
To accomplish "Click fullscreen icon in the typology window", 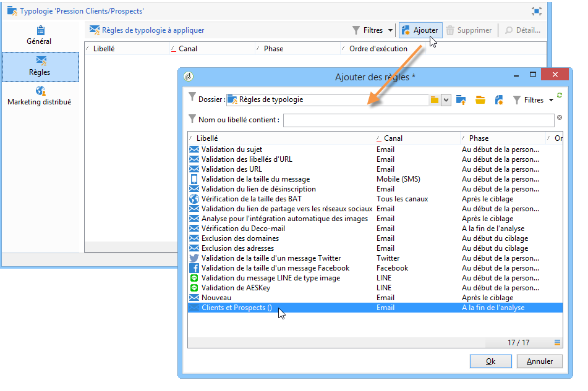I will (537, 11).
